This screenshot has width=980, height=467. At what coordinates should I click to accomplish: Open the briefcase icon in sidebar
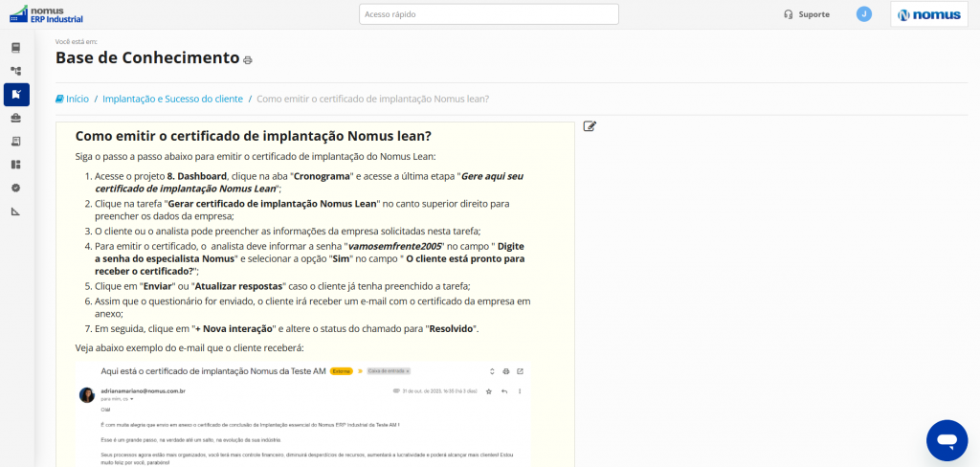[16, 118]
